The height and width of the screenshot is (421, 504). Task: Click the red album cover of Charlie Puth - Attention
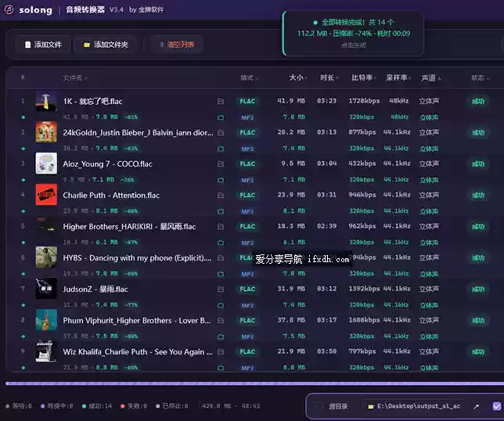coord(46,195)
